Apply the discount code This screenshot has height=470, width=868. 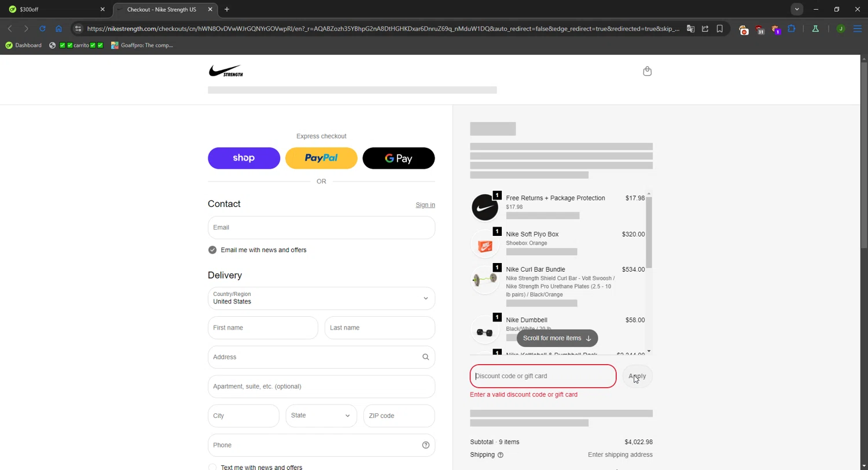(637, 376)
